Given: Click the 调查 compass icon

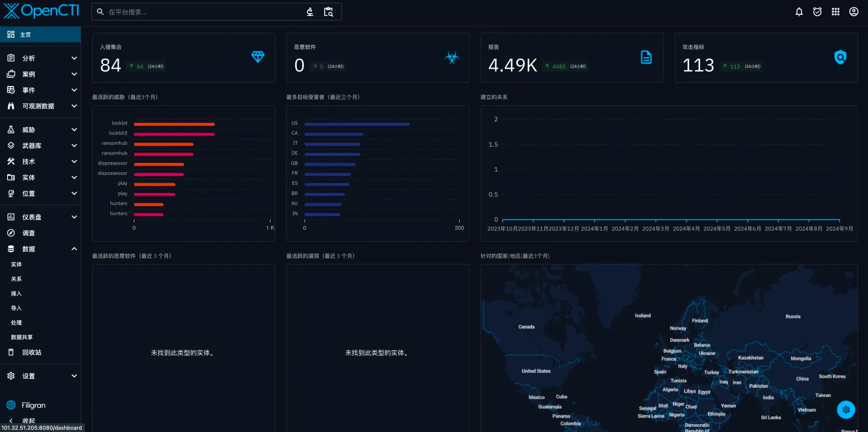Looking at the screenshot, I should point(11,233).
